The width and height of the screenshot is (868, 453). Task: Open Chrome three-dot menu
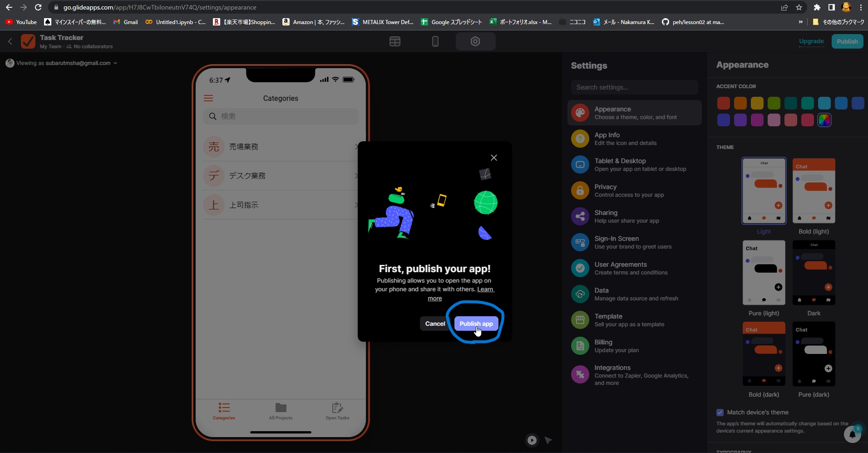click(861, 7)
